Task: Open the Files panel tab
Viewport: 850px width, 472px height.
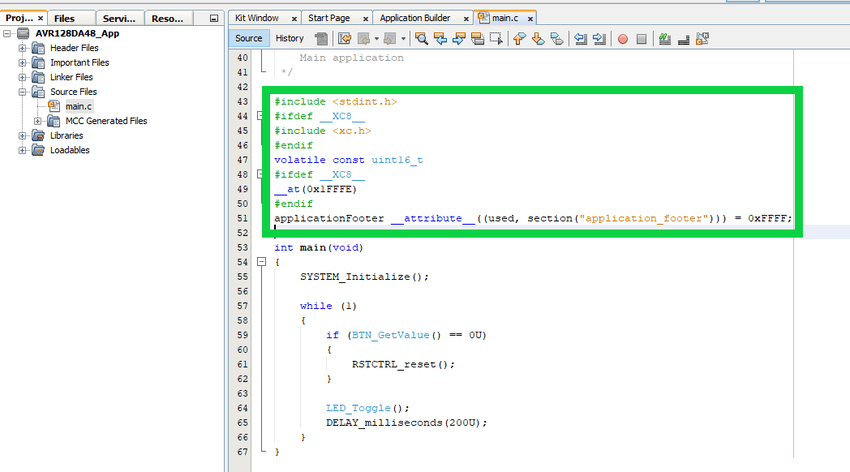Action: 64,18
